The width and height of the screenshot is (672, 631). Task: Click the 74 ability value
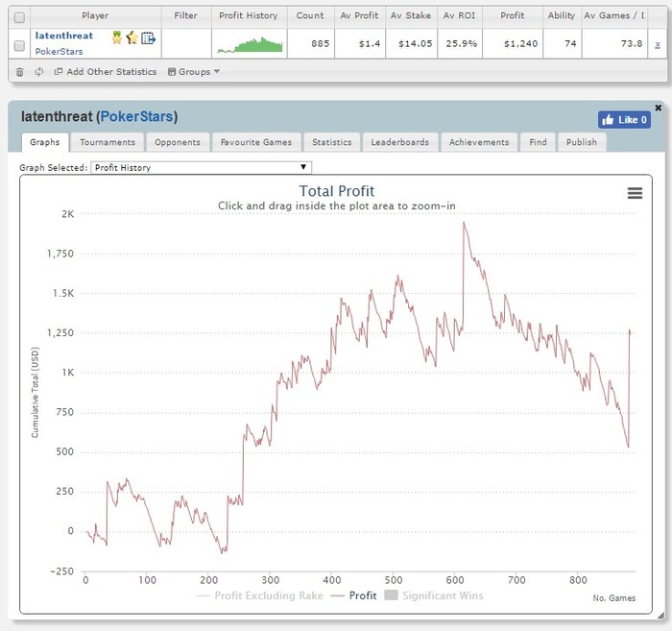570,44
